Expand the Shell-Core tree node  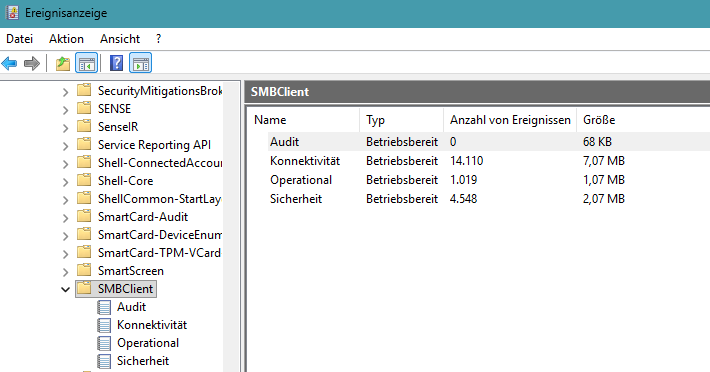click(65, 182)
